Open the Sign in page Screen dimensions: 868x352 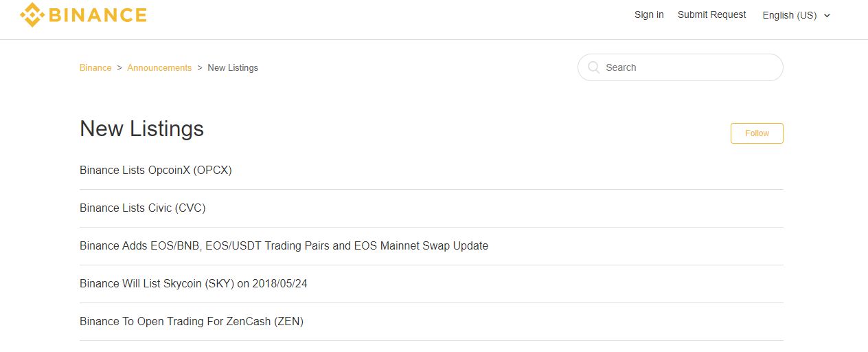coord(649,14)
